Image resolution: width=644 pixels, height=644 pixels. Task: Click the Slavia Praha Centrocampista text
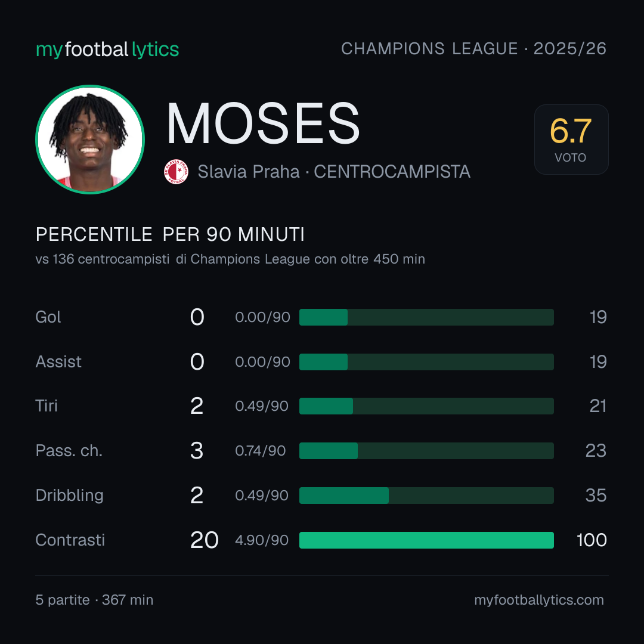pyautogui.click(x=334, y=172)
